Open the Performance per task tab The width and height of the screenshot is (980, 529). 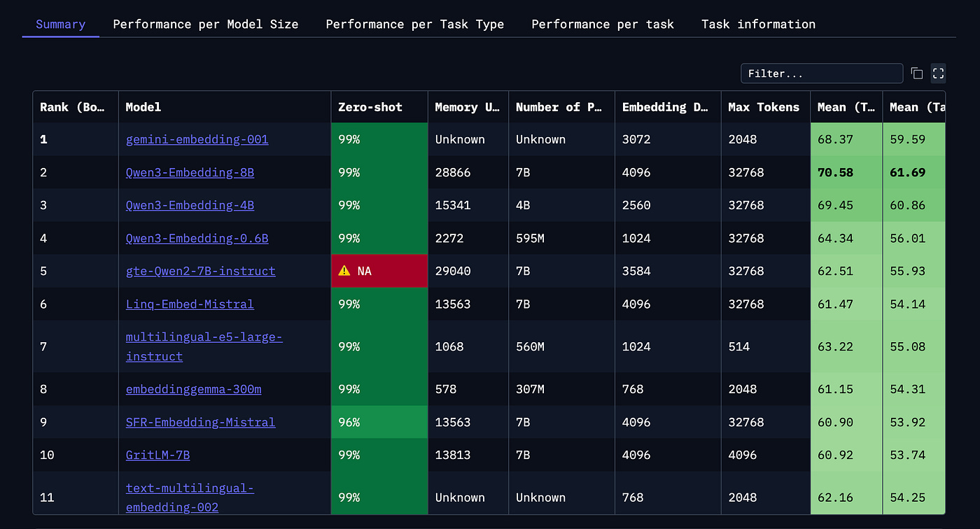tap(603, 24)
